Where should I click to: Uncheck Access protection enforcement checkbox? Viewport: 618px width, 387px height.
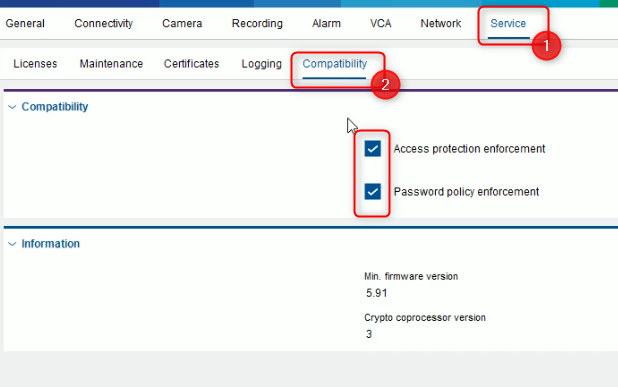pyautogui.click(x=372, y=149)
